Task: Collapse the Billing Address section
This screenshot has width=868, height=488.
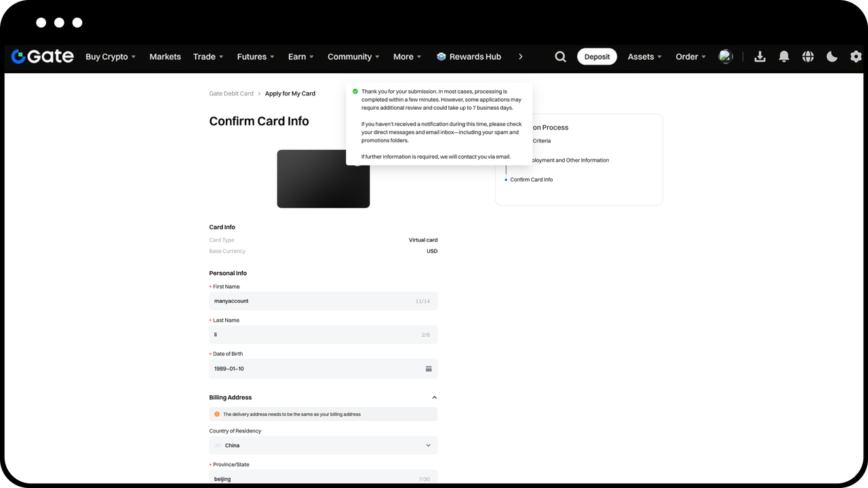Action: [435, 398]
